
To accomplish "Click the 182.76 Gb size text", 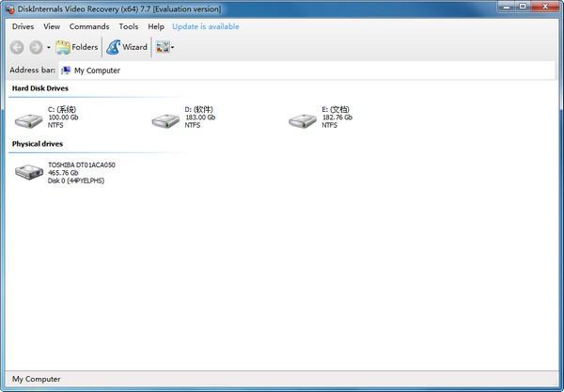I will (337, 118).
